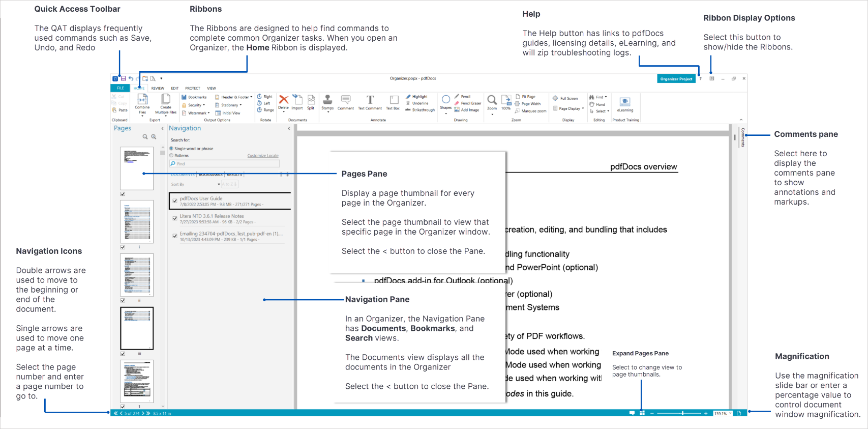The width and height of the screenshot is (868, 429).
Task: Open the Comments pane tab at right edge
Action: (743, 137)
